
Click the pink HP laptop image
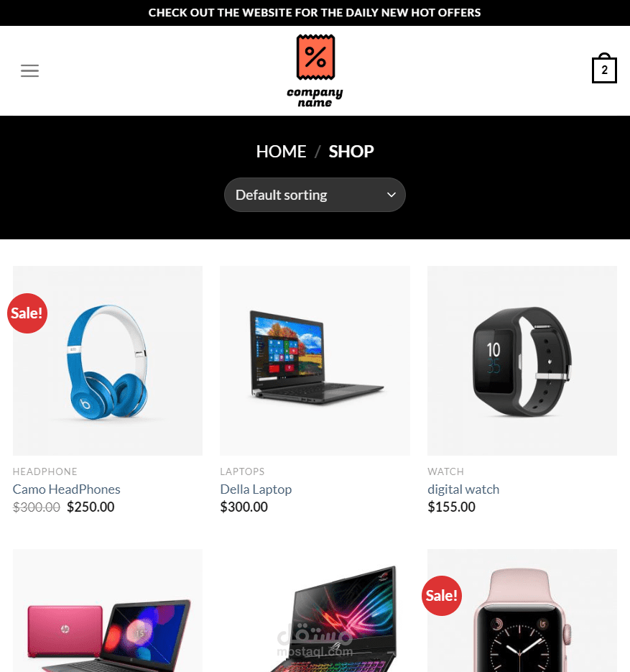tap(108, 611)
